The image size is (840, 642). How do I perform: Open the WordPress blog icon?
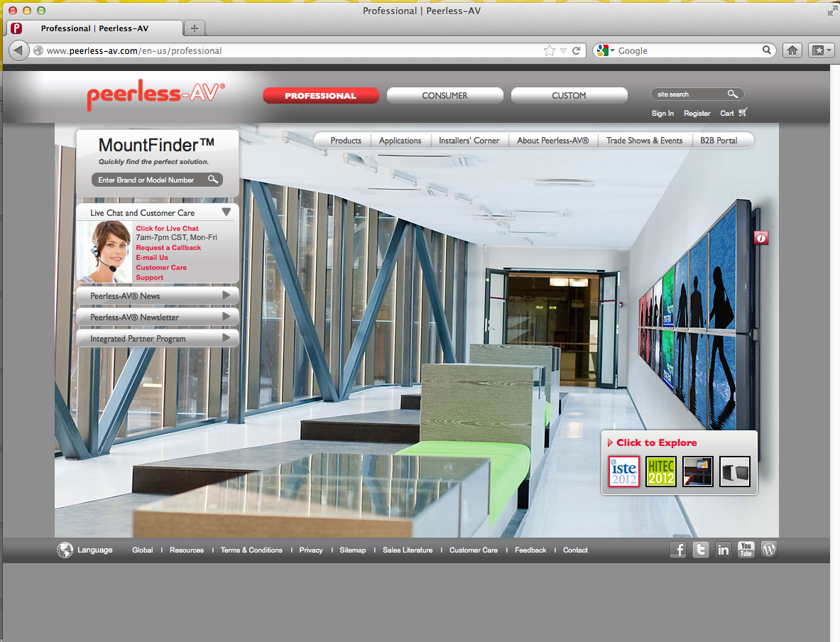(x=769, y=550)
